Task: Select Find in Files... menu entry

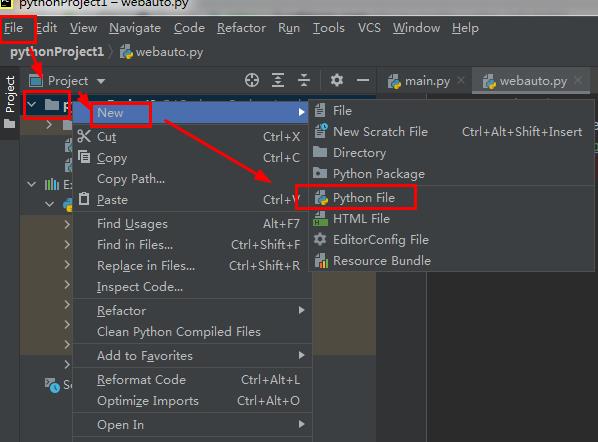Action: click(191, 245)
